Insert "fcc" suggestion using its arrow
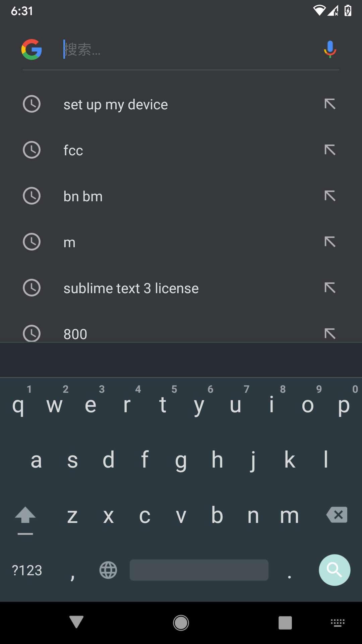The width and height of the screenshot is (362, 644). click(x=330, y=150)
